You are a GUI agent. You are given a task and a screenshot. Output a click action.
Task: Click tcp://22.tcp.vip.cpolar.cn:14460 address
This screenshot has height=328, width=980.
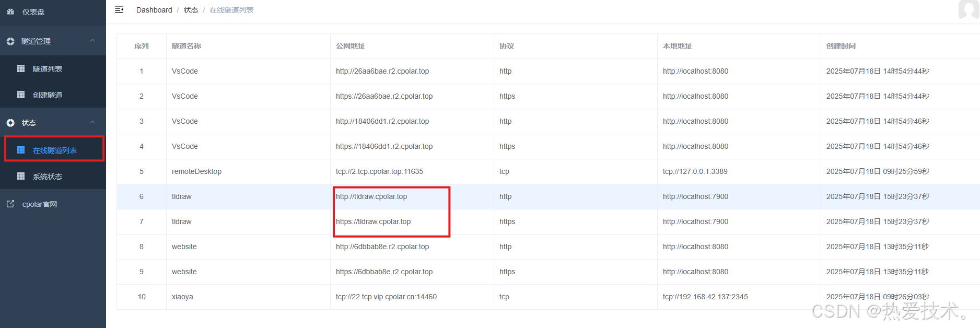tap(387, 297)
